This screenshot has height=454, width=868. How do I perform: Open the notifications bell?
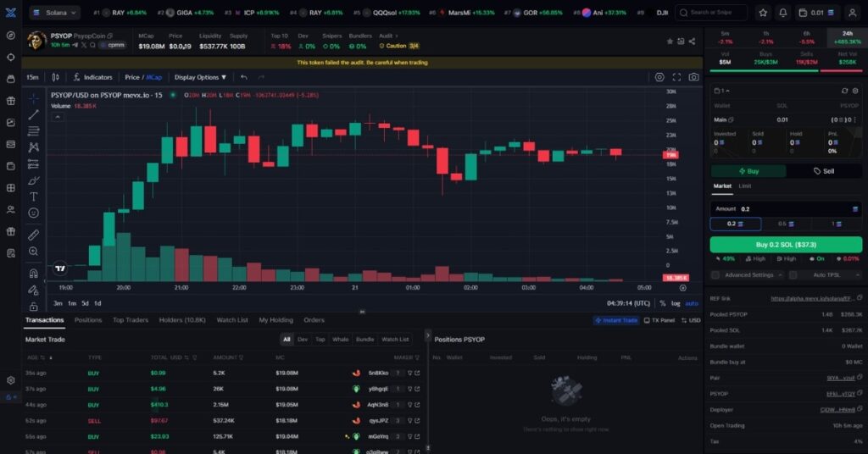[x=782, y=13]
